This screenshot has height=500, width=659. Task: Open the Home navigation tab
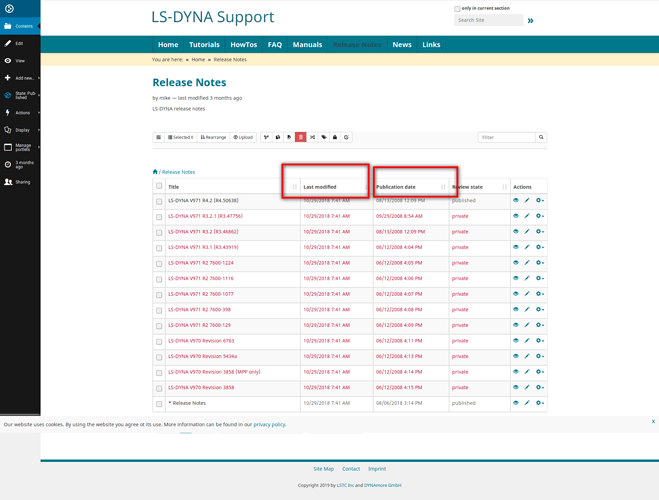pyautogui.click(x=168, y=45)
